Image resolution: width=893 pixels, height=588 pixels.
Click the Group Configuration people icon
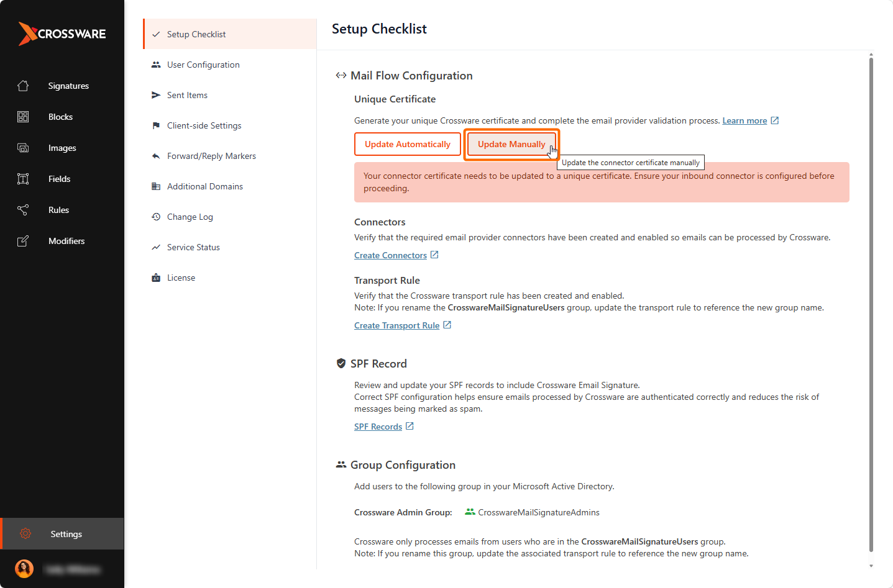[341, 464]
